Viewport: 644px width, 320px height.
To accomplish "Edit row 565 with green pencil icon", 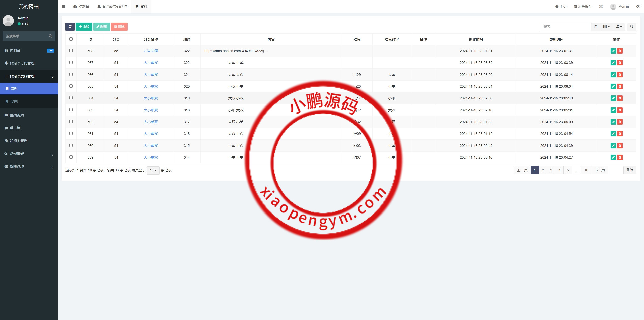I will coord(613,86).
